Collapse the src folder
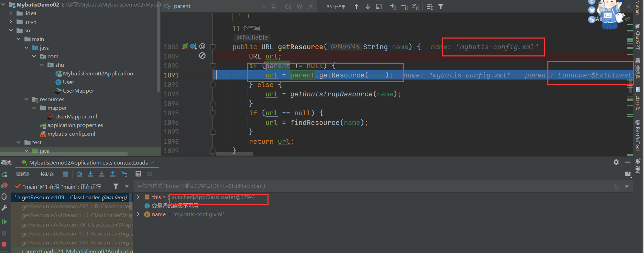 [x=11, y=30]
